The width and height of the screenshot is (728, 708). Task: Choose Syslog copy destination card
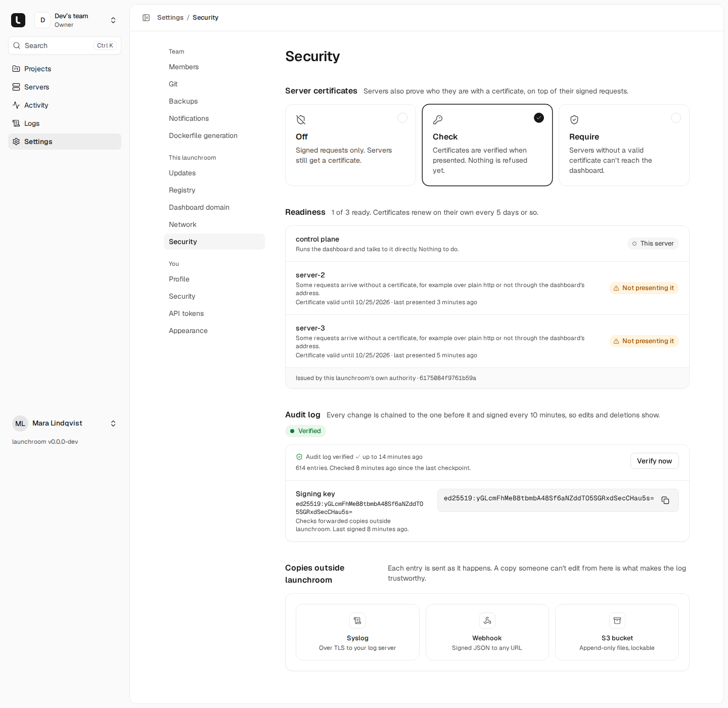coord(357,632)
